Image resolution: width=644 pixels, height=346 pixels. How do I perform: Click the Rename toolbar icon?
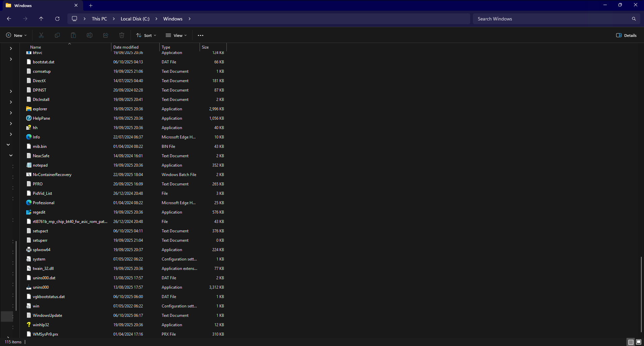pos(90,35)
